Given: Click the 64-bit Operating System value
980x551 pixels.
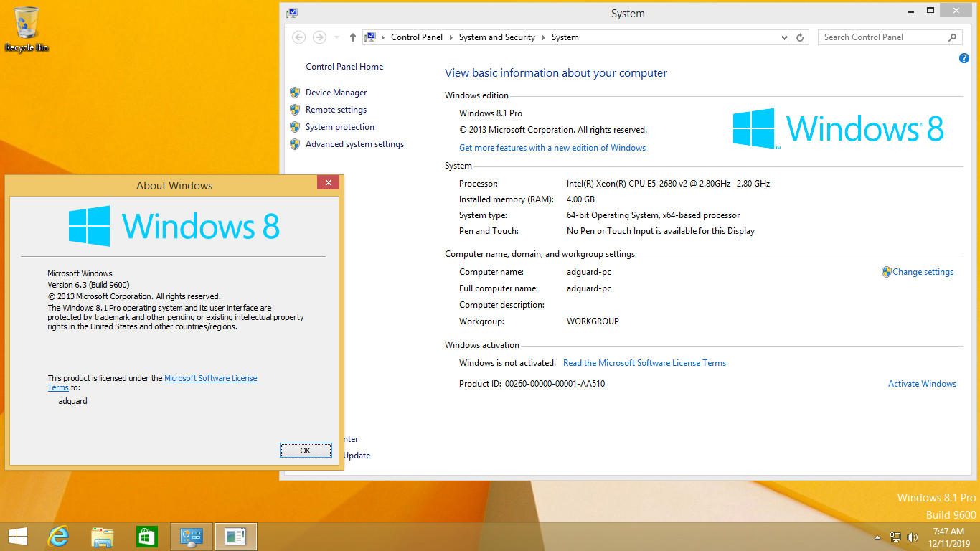Looking at the screenshot, I should pyautogui.click(x=653, y=215).
